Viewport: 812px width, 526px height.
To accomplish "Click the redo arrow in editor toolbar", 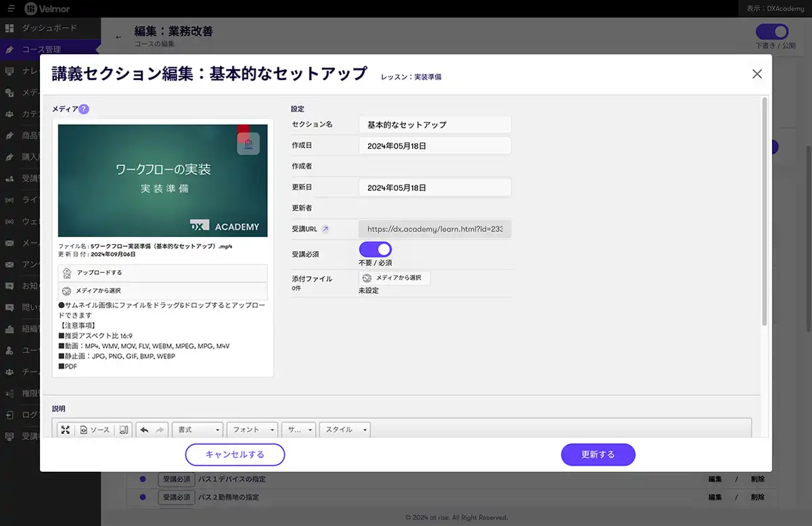I will [160, 430].
